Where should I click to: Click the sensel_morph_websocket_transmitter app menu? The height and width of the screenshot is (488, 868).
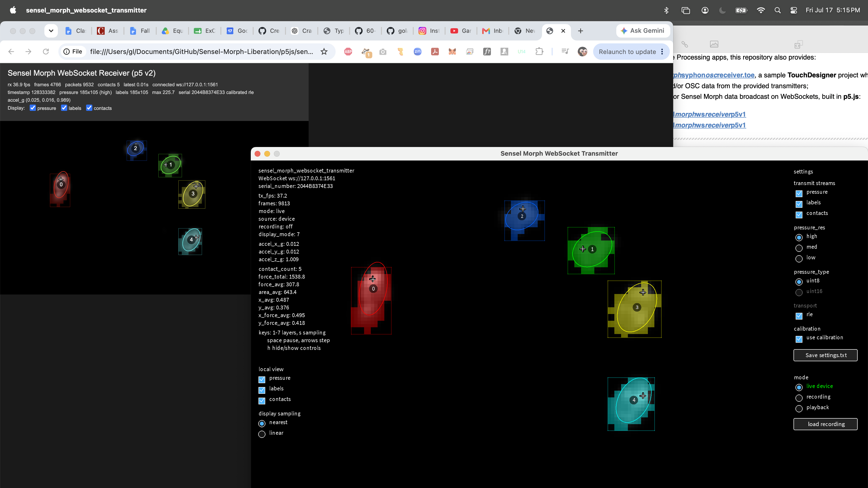[x=86, y=10]
